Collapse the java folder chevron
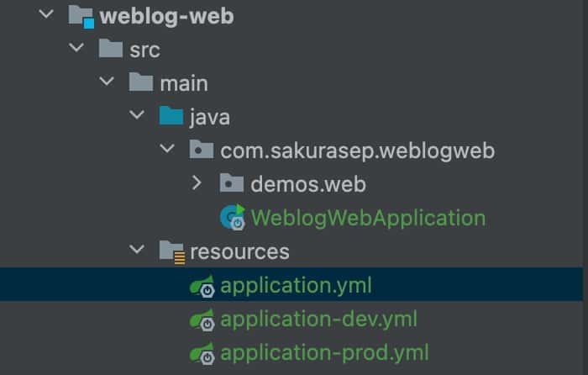This screenshot has height=375, width=588. 137,116
